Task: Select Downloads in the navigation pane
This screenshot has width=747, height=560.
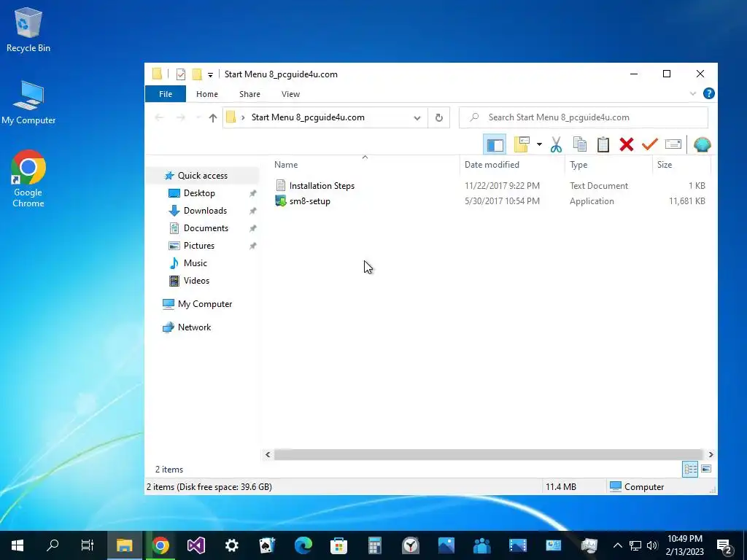Action: (x=205, y=211)
